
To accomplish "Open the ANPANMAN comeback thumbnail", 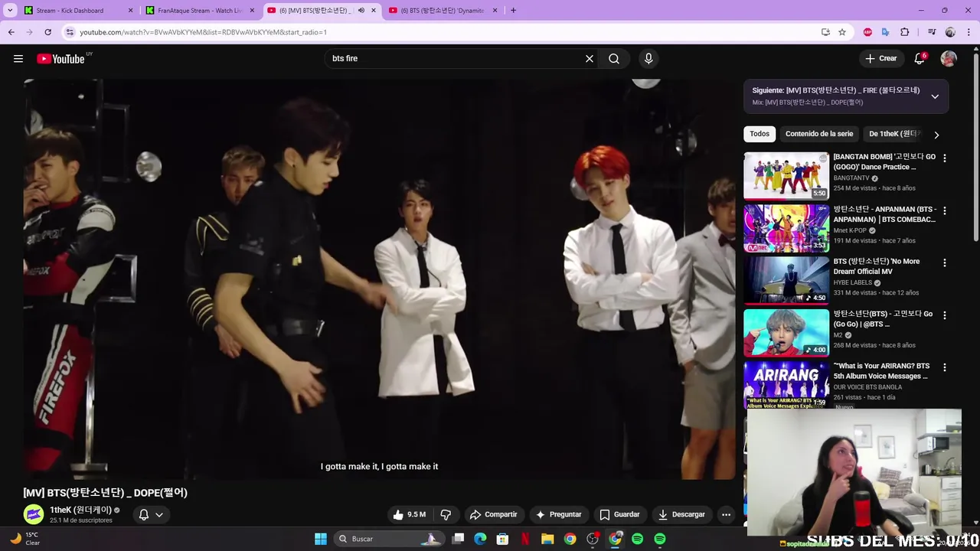I will pos(786,228).
